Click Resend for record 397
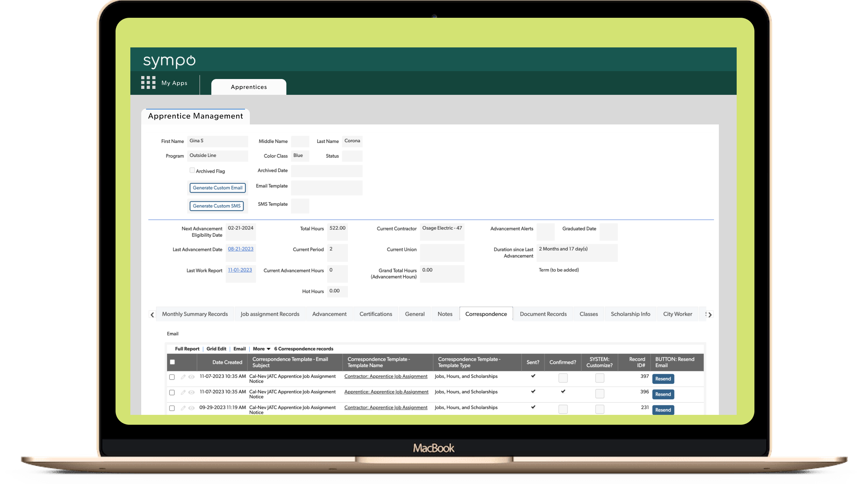868x484 pixels. point(663,379)
